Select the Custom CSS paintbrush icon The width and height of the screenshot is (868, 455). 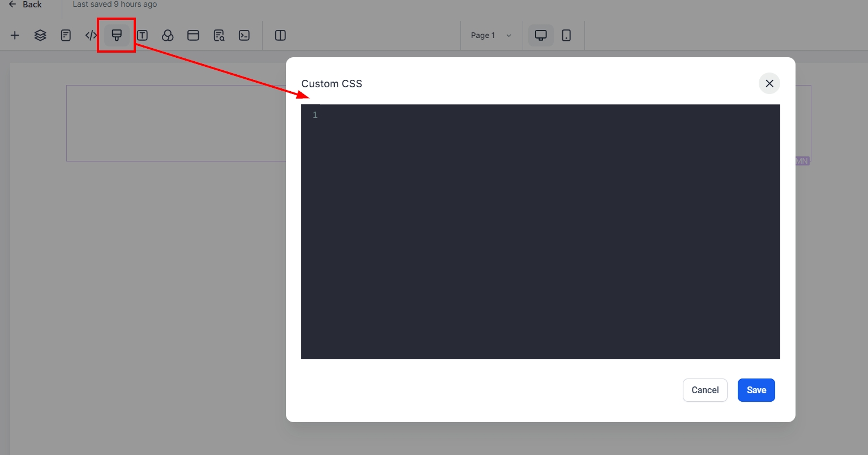pyautogui.click(x=117, y=35)
